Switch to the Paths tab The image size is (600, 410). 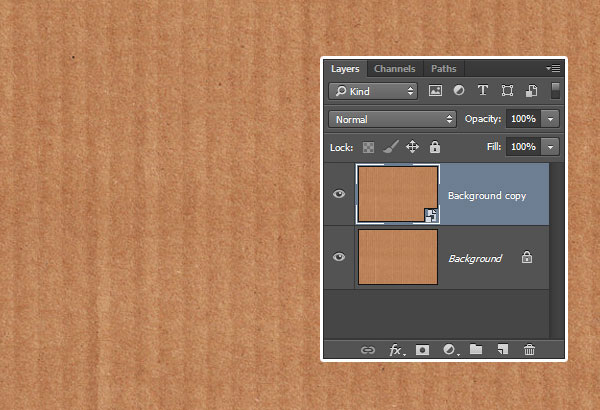(443, 69)
